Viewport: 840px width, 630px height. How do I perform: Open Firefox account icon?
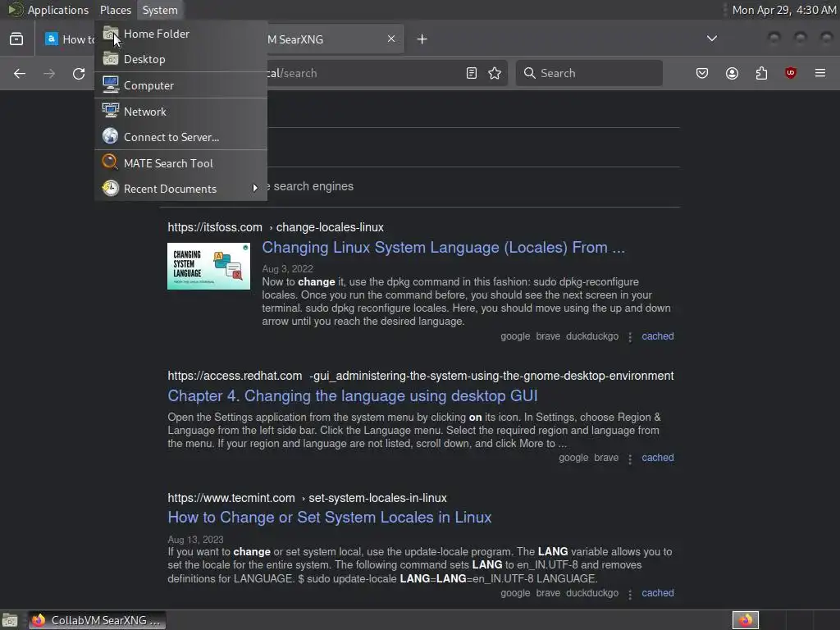(732, 73)
